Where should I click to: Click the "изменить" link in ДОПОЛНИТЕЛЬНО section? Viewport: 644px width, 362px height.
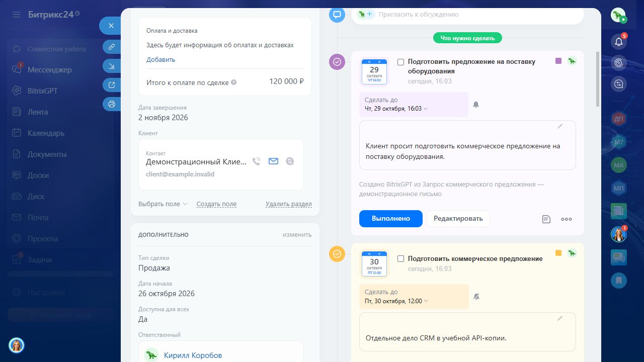[x=297, y=235]
